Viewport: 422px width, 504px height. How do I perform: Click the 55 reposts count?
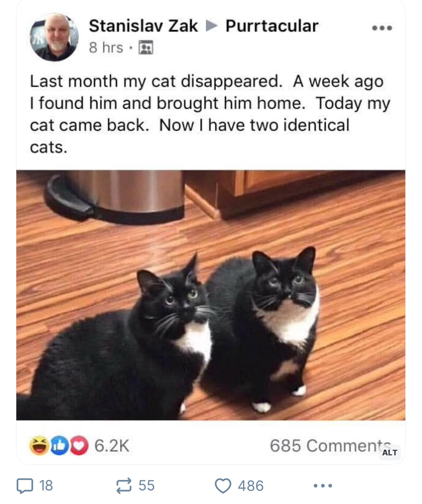[147, 486]
